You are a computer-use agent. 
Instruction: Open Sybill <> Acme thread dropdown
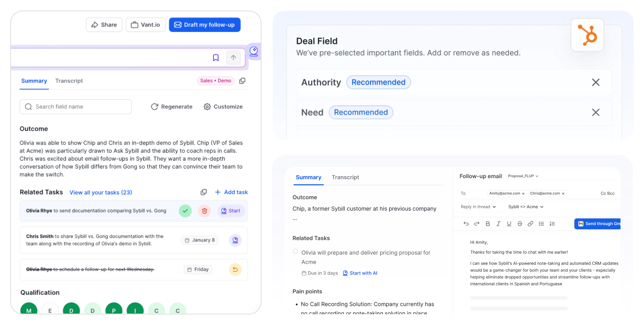click(526, 207)
